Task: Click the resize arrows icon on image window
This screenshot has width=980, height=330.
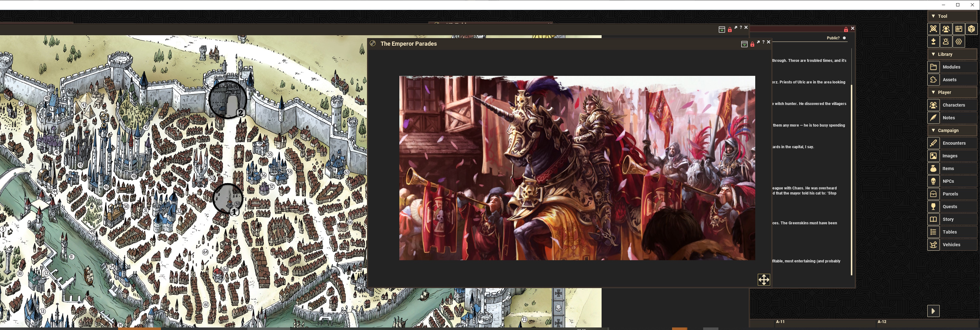Action: click(x=763, y=280)
